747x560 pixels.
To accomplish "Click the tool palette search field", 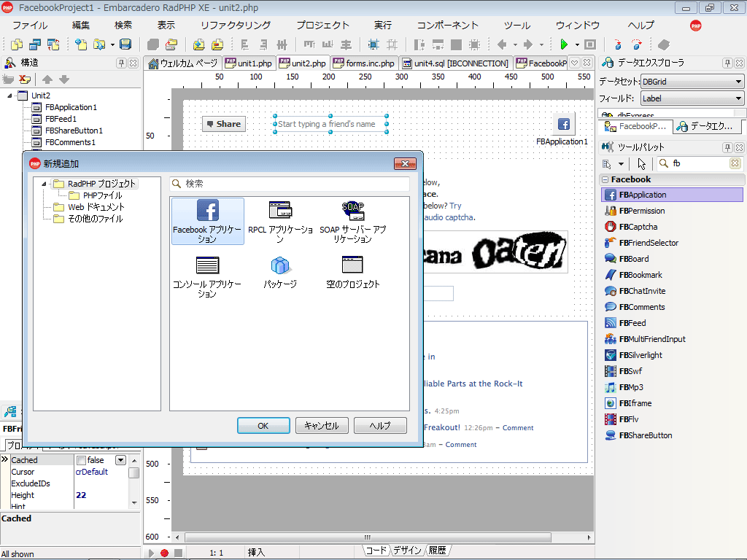I will pos(700,164).
